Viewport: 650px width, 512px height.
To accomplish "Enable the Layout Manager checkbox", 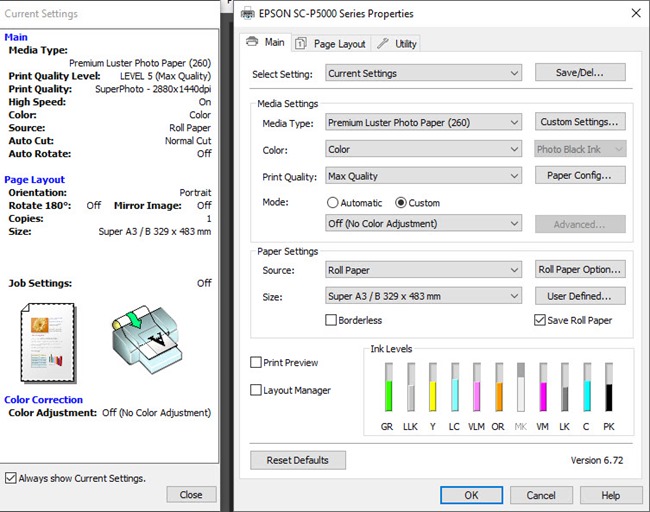I will click(256, 390).
